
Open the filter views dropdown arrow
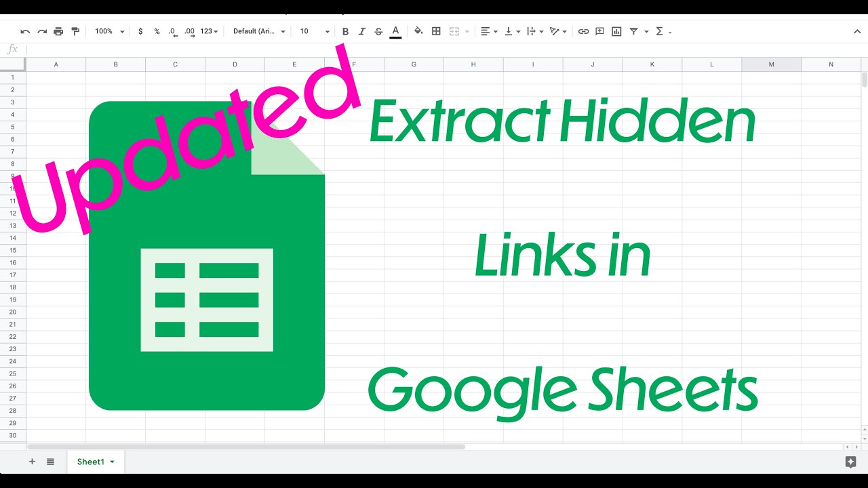click(646, 32)
